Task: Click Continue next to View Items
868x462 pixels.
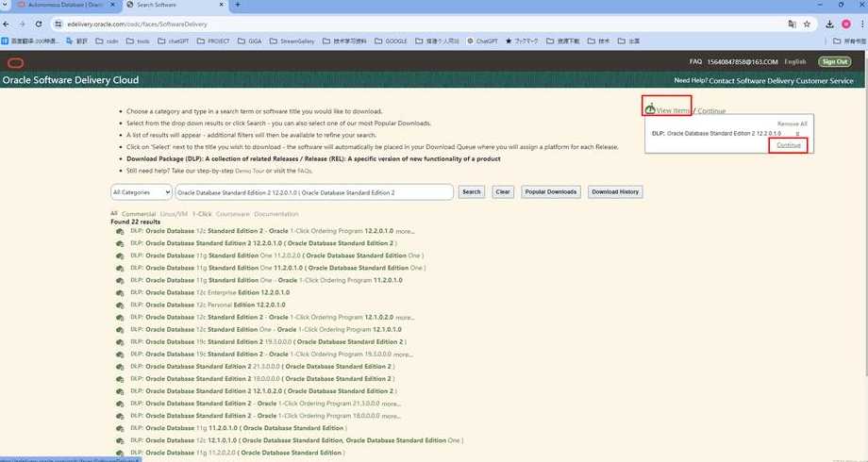Action: coord(711,111)
